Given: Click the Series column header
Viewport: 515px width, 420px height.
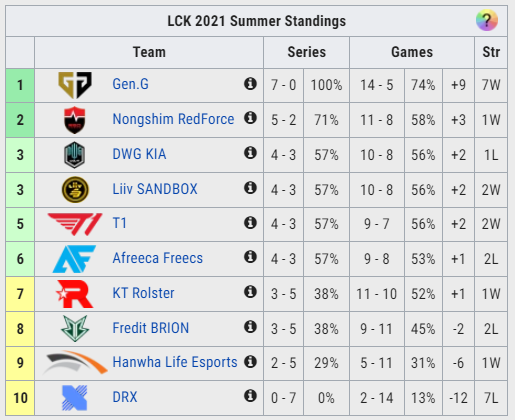Looking at the screenshot, I should point(306,52).
